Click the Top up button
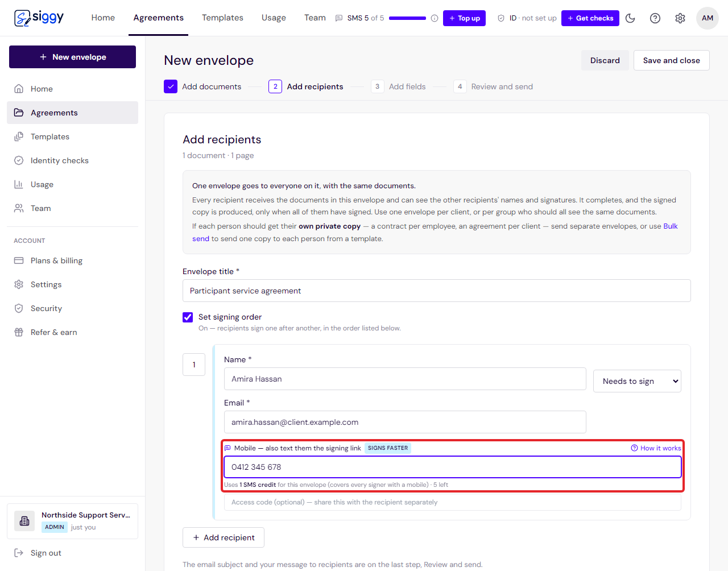The image size is (728, 571). (x=464, y=18)
